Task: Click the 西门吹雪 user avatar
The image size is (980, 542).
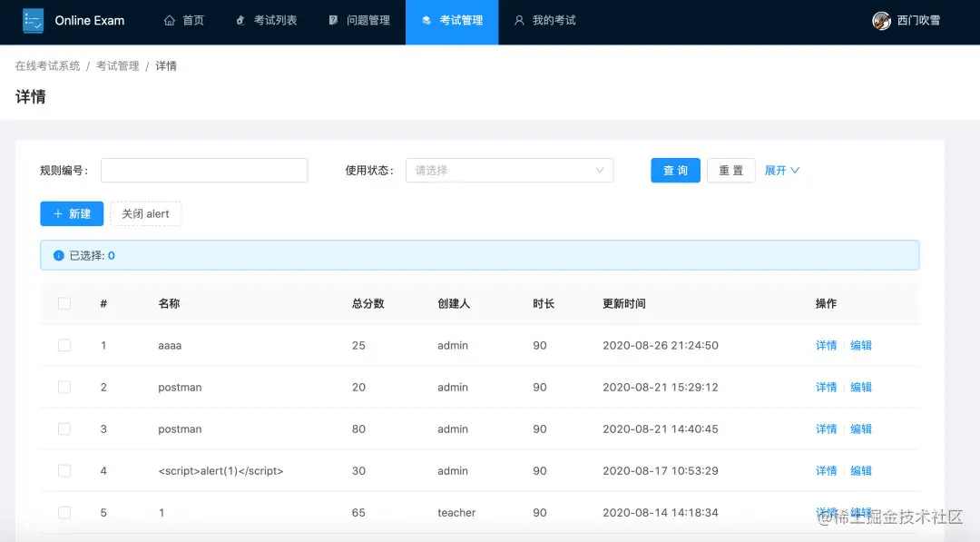Action: point(881,20)
